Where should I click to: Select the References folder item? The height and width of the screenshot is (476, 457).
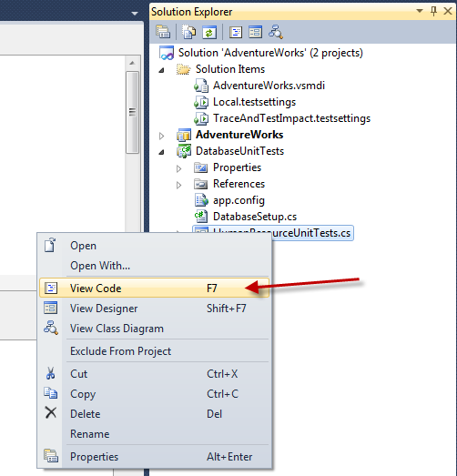pyautogui.click(x=239, y=184)
